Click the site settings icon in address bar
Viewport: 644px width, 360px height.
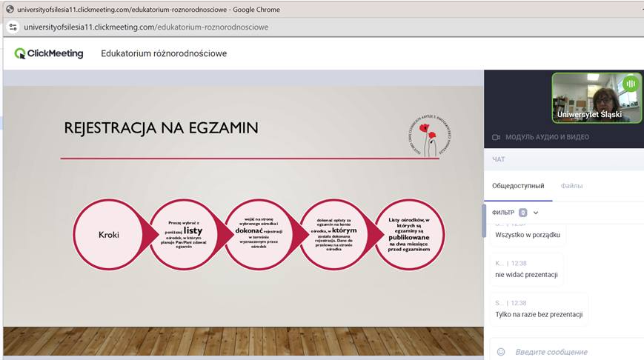(12, 27)
